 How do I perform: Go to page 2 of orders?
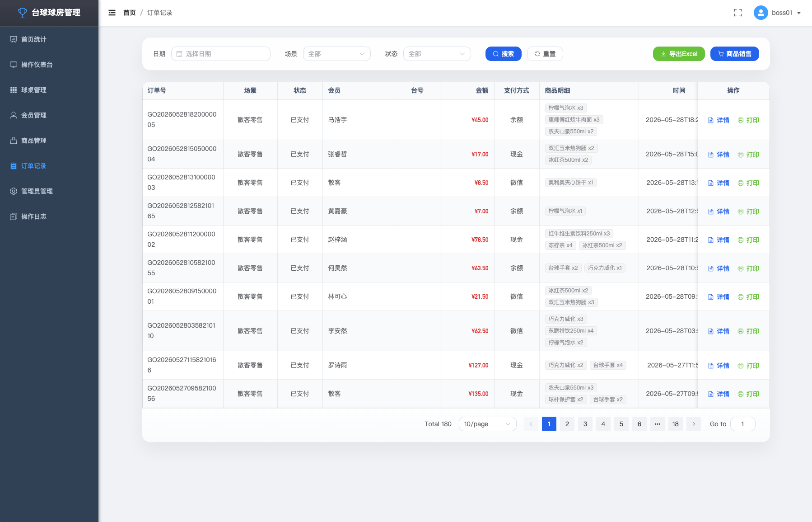pyautogui.click(x=567, y=424)
